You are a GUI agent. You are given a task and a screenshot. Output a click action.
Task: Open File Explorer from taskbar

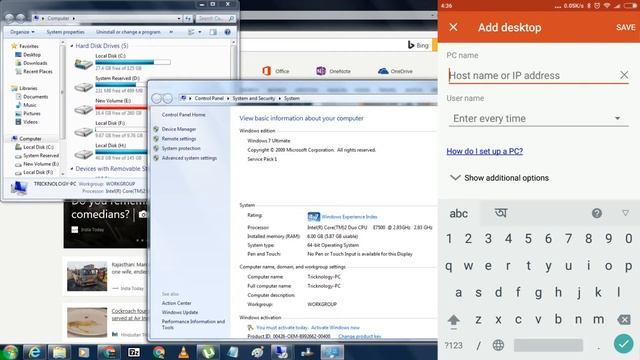click(x=59, y=352)
